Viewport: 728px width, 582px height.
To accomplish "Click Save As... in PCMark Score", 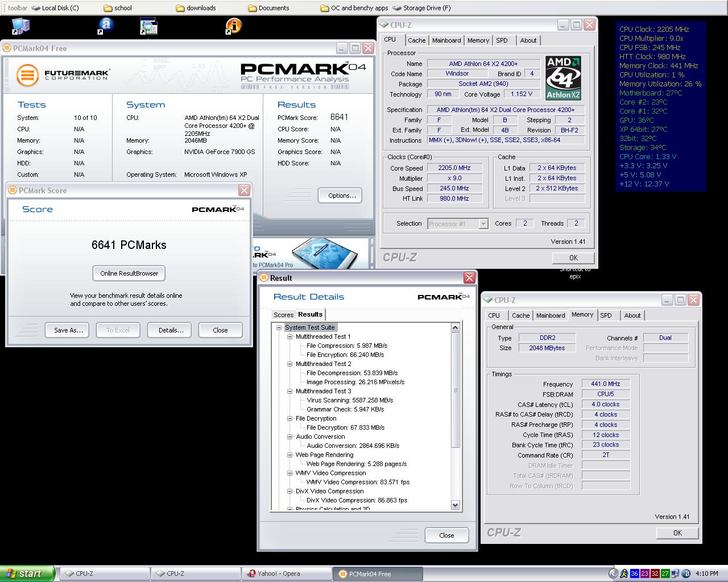I will 68,330.
